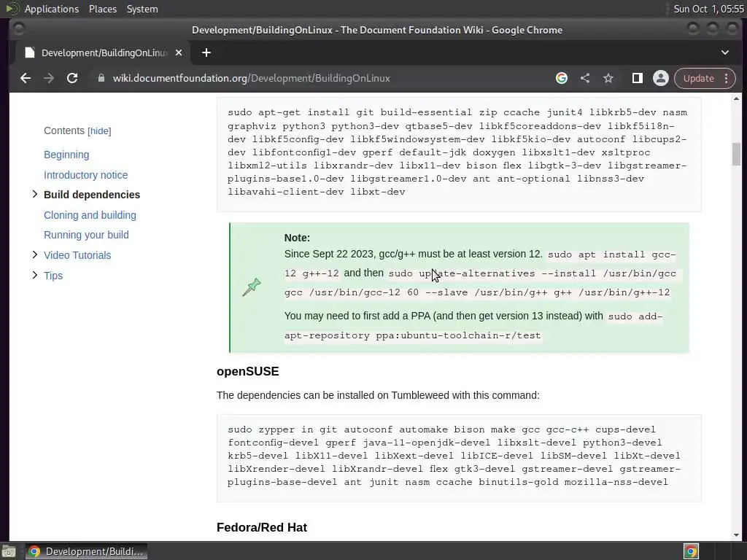The height and width of the screenshot is (560, 747).
Task: Click the Chrome icon in bottom-right tray
Action: [x=692, y=551]
